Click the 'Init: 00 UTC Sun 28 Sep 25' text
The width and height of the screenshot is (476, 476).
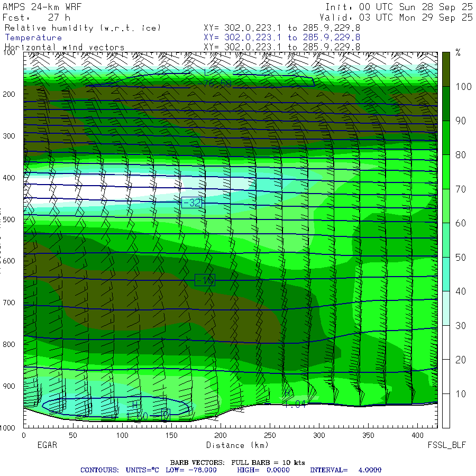tap(399, 7)
